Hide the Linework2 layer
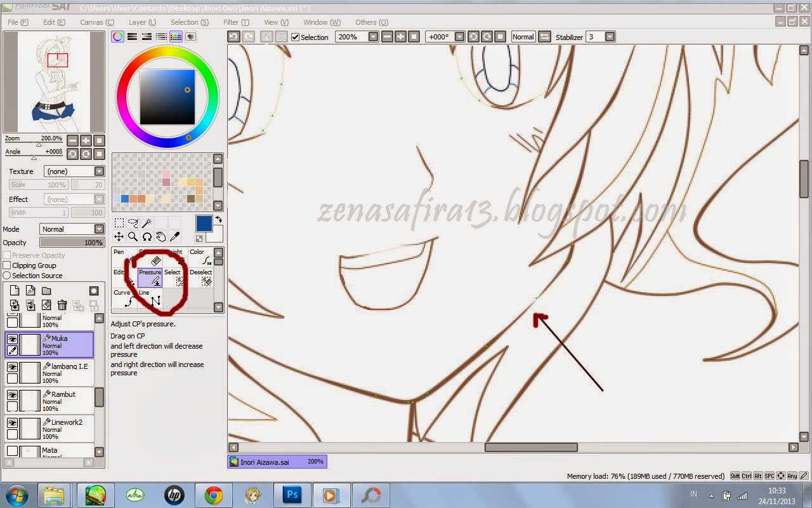 12,423
